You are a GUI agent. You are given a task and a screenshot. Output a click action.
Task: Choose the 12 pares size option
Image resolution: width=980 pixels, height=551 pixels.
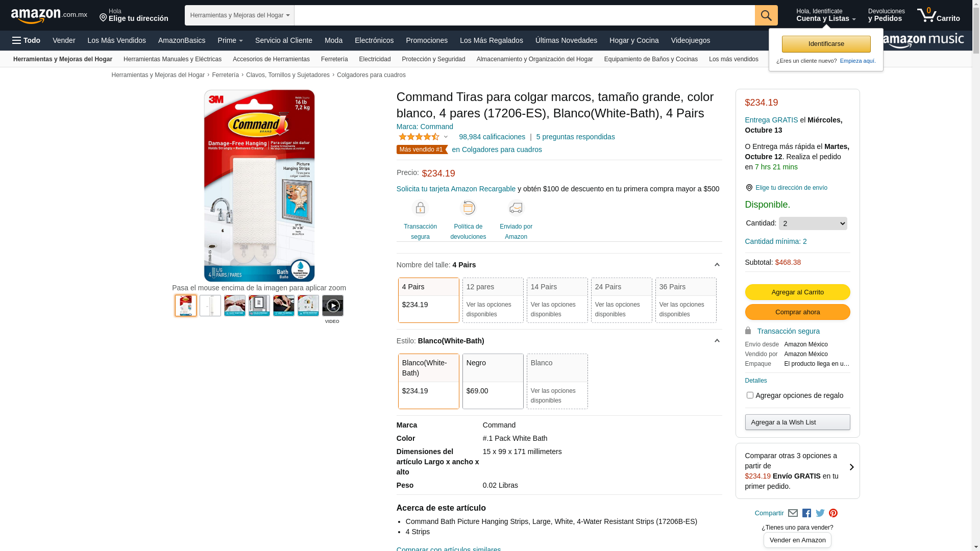tap(493, 300)
